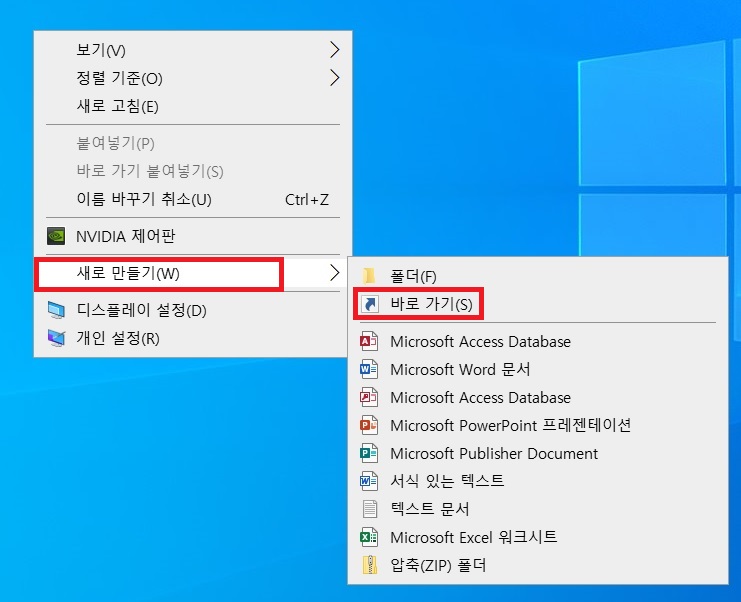
Task: Click the greyed-out 바로 가기 붙여넣기(S) entry
Action: [193, 171]
